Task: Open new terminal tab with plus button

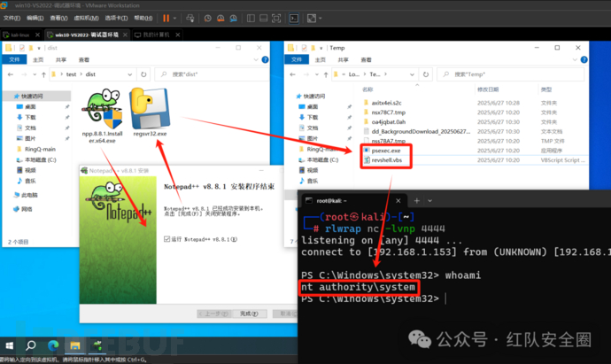Action: click(416, 201)
